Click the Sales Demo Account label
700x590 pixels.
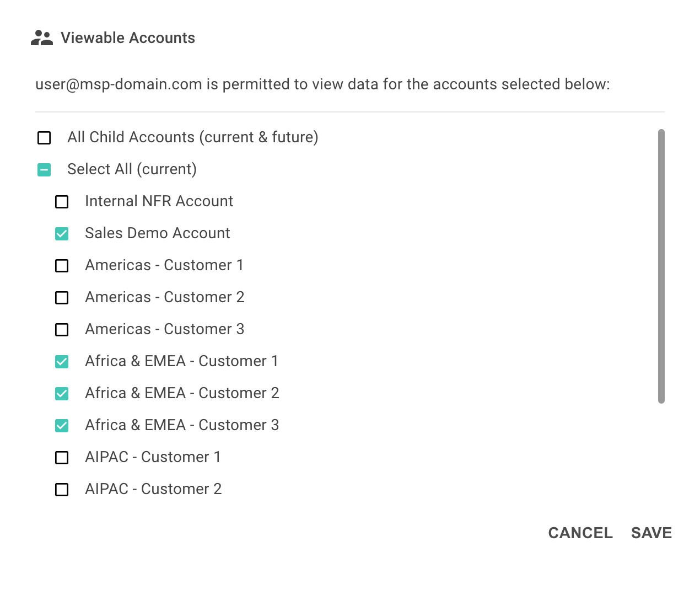tap(158, 233)
